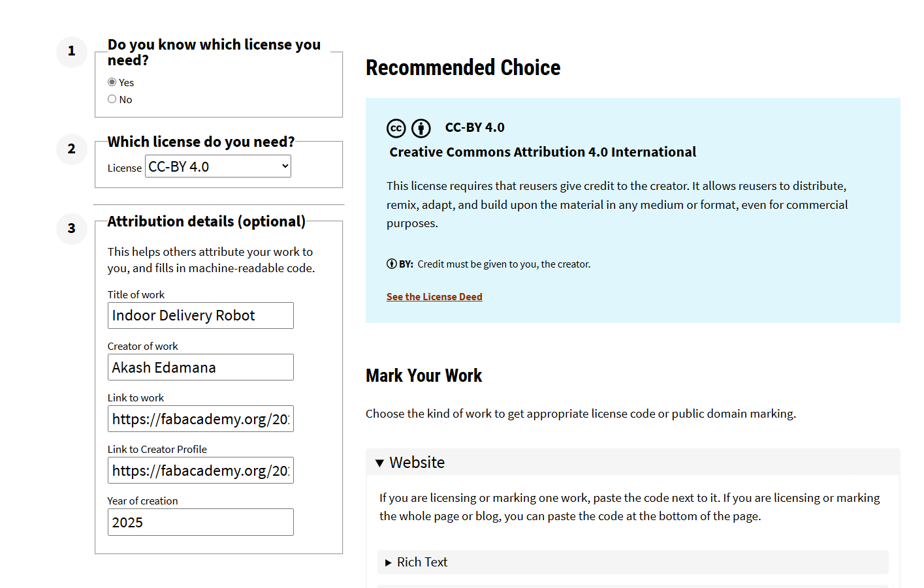This screenshot has height=588, width=924.
Task: Click the Creator of work field
Action: click(x=200, y=367)
